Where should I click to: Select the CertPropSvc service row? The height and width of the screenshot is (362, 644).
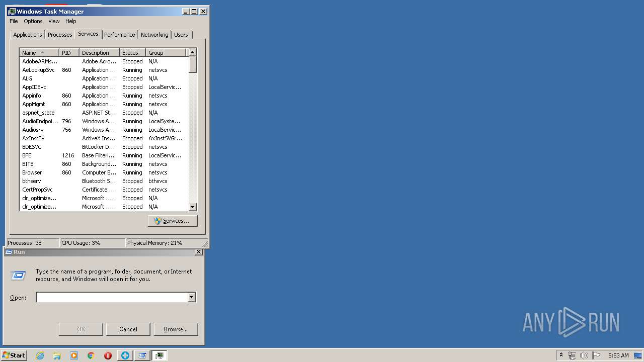(104, 190)
